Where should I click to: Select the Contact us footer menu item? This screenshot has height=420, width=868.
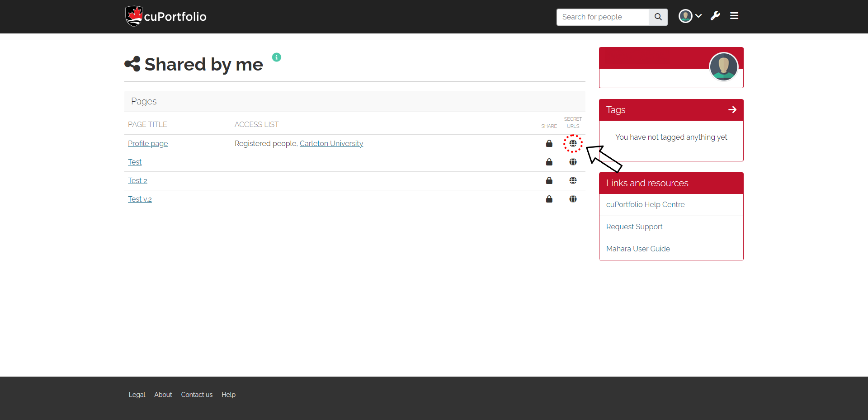click(x=196, y=394)
